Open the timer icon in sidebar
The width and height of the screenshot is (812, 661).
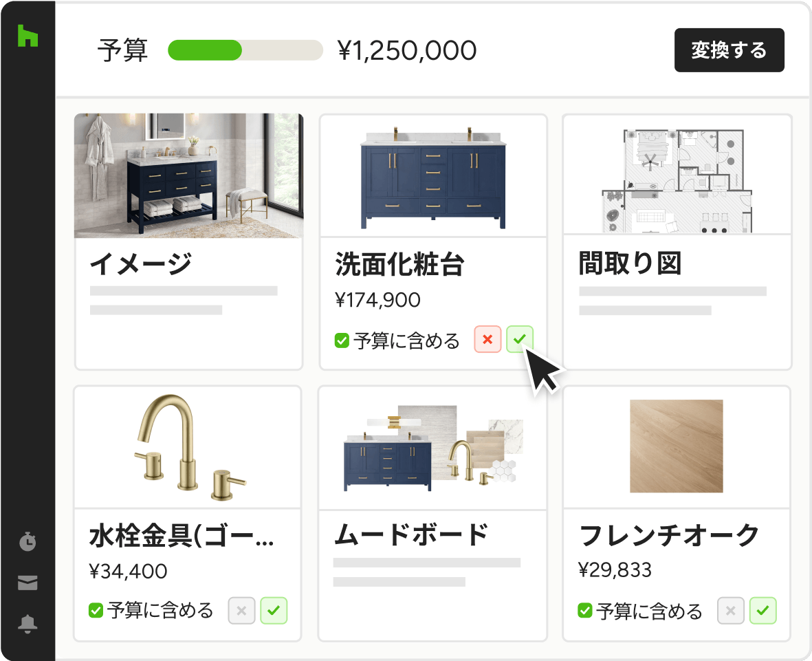tap(28, 541)
